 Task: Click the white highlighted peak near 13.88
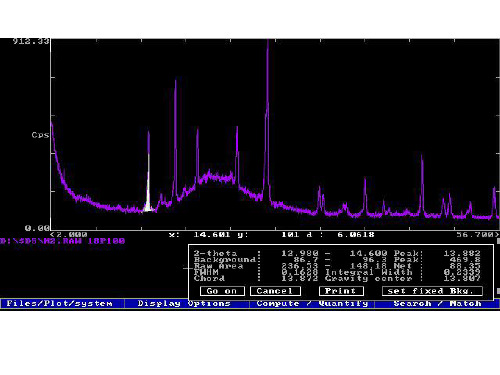(148, 187)
